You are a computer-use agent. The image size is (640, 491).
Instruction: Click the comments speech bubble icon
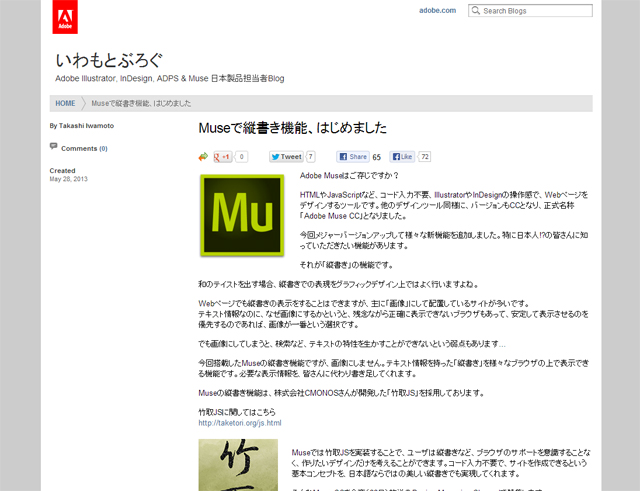pyautogui.click(x=53, y=146)
